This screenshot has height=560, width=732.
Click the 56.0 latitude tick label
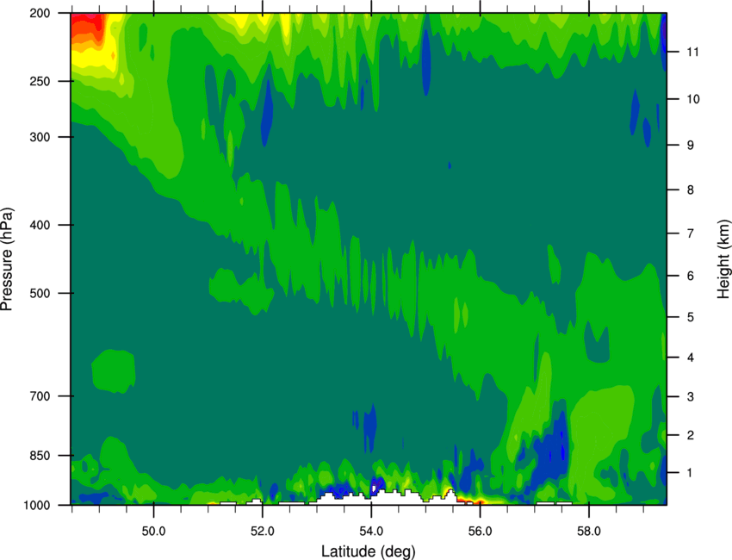(480, 531)
